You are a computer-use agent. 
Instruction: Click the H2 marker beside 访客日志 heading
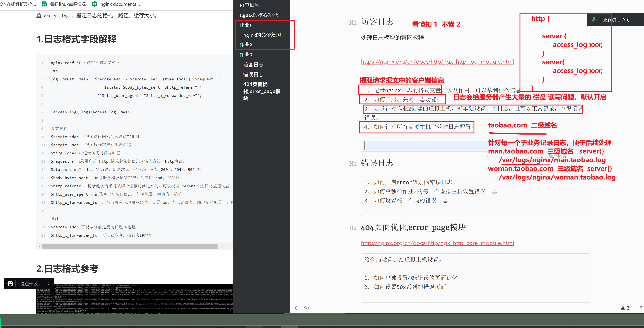click(353, 23)
